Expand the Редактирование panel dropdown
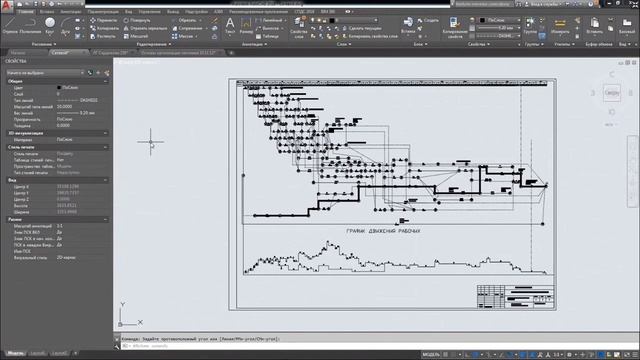The width and height of the screenshot is (640, 360). [x=154, y=44]
